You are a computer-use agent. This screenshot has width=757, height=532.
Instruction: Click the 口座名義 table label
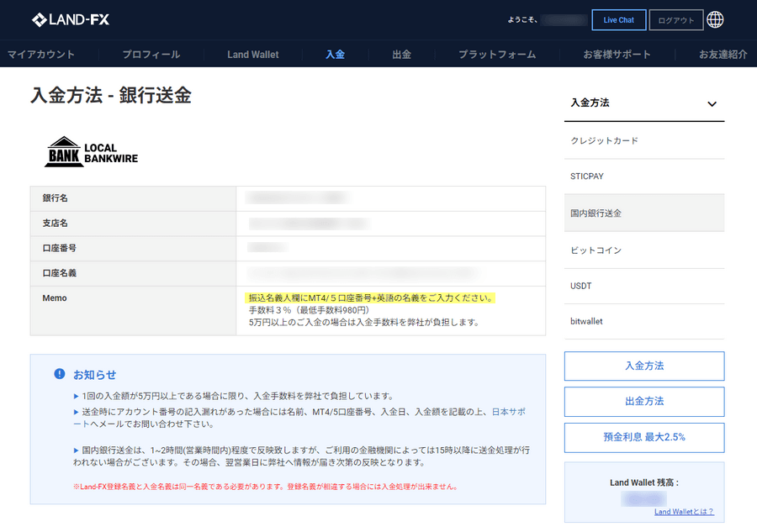click(60, 273)
